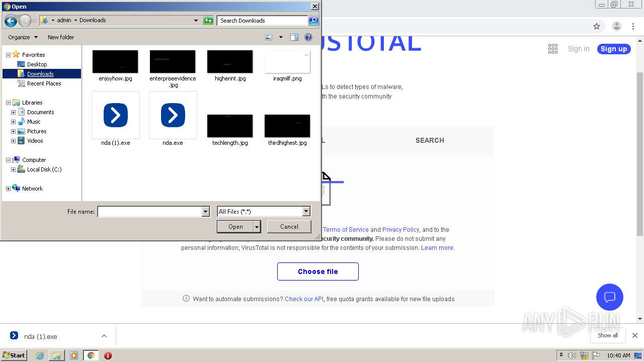Open the Privacy Policy link

(400, 230)
